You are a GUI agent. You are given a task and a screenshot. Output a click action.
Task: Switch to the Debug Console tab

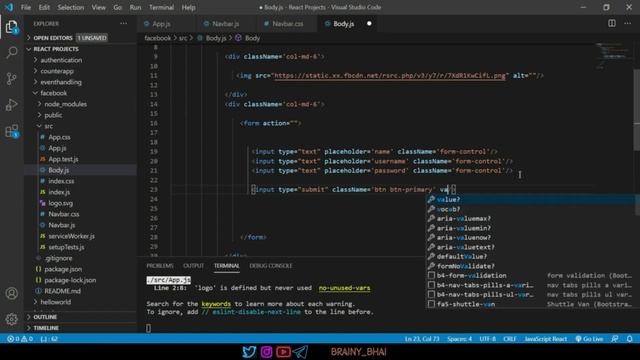coord(271,266)
